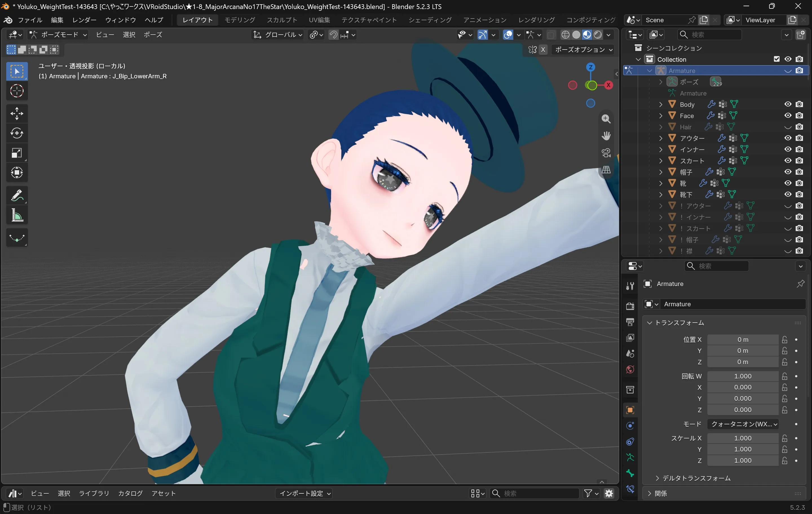This screenshot has height=514, width=812.
Task: Open the Render properties tab
Action: [630, 306]
